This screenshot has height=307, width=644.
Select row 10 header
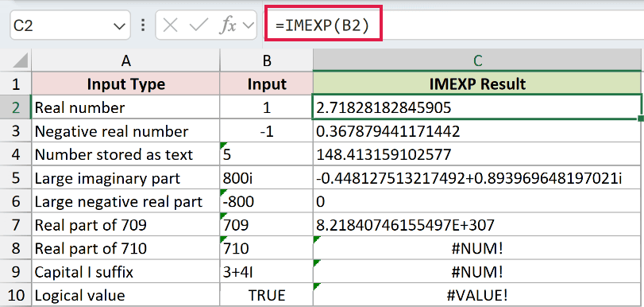[x=16, y=296]
